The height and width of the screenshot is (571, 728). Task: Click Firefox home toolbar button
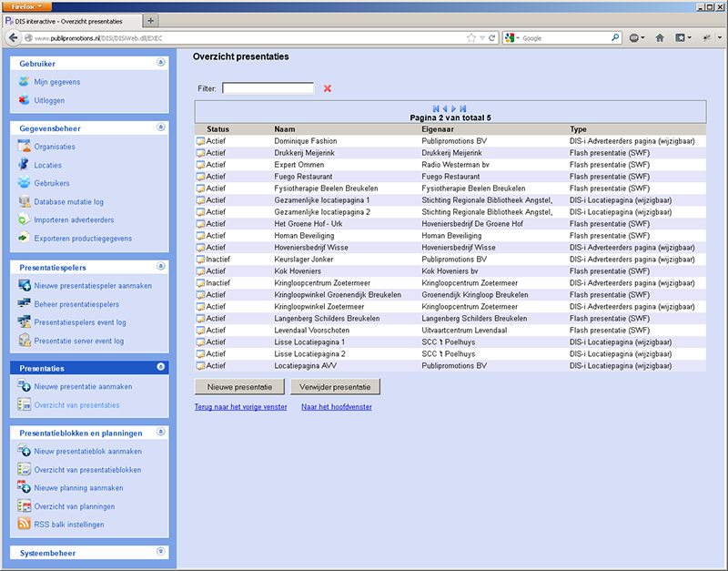pyautogui.click(x=659, y=38)
